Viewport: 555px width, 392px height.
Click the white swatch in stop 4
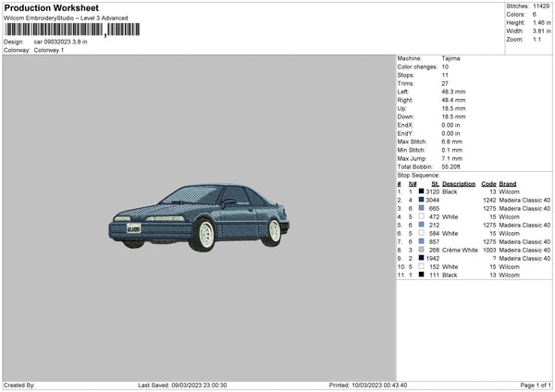coord(422,216)
